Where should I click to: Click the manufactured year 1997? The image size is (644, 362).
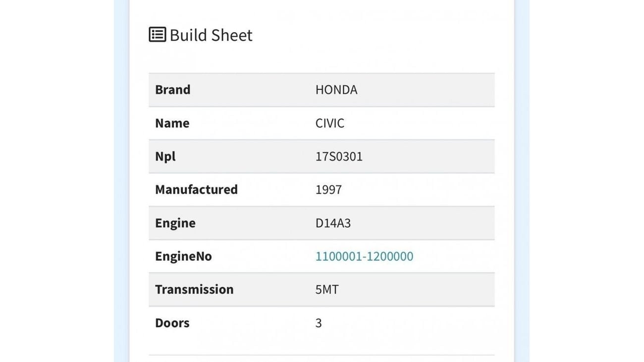click(x=328, y=190)
